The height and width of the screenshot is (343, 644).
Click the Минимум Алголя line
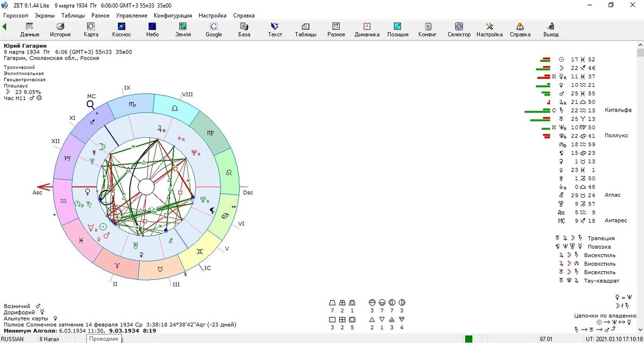(x=79, y=331)
